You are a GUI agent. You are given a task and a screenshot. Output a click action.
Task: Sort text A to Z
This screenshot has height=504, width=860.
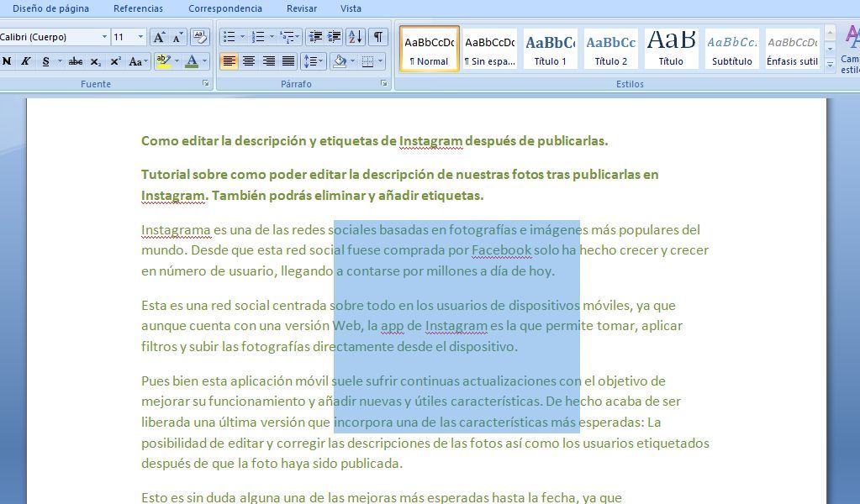point(356,37)
